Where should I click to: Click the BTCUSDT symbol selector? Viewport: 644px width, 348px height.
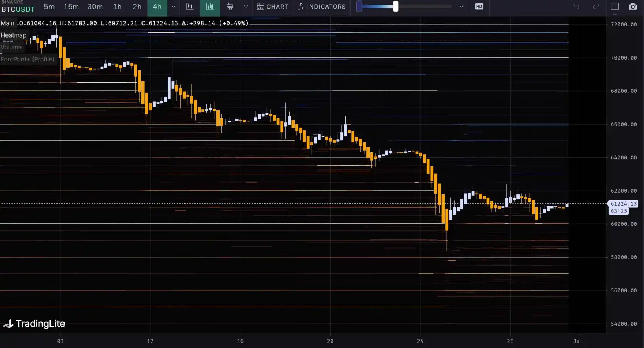18,9
